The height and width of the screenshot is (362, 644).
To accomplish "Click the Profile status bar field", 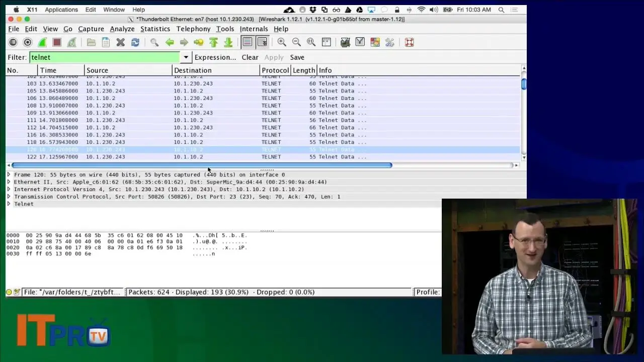I will [x=428, y=292].
